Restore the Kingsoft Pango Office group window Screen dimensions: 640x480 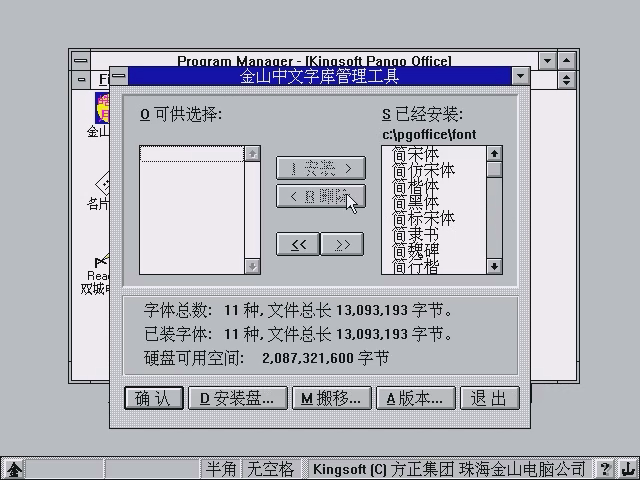pos(567,79)
